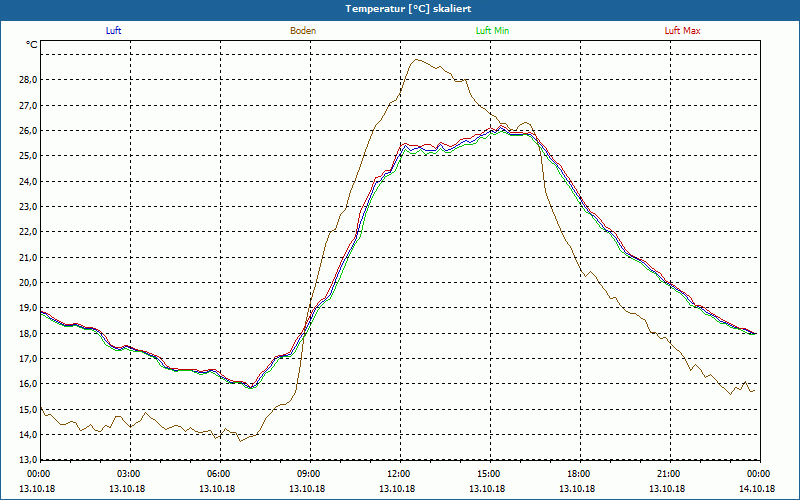Click the 23,0 y-axis value
The image size is (800, 500).
(28, 207)
